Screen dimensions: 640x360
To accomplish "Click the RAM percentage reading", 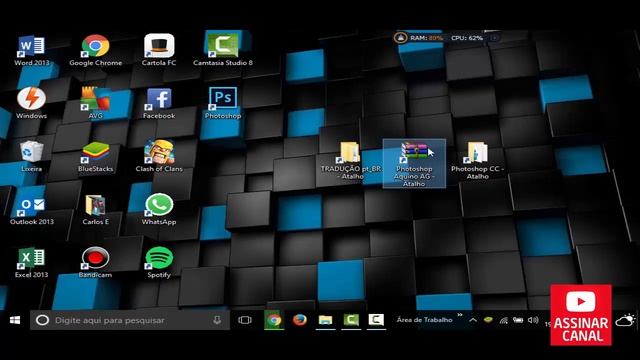I will (436, 38).
